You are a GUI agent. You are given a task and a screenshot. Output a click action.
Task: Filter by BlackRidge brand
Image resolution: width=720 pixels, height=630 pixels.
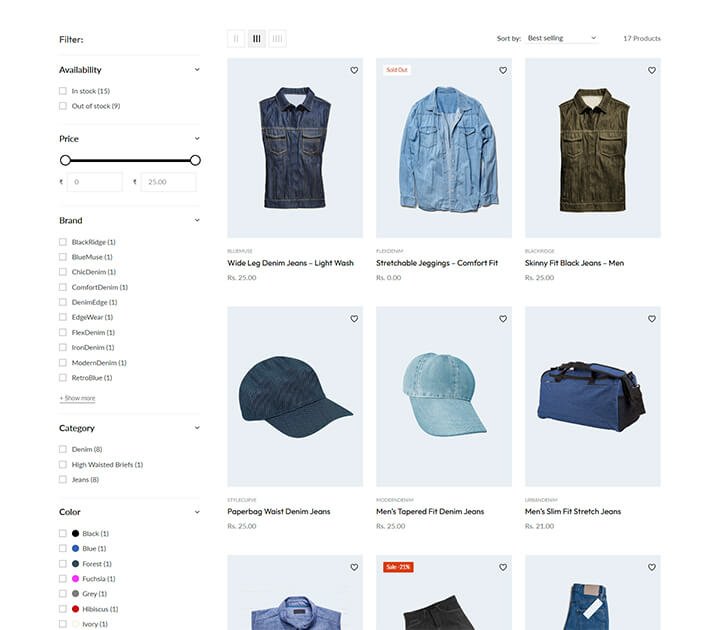(63, 242)
